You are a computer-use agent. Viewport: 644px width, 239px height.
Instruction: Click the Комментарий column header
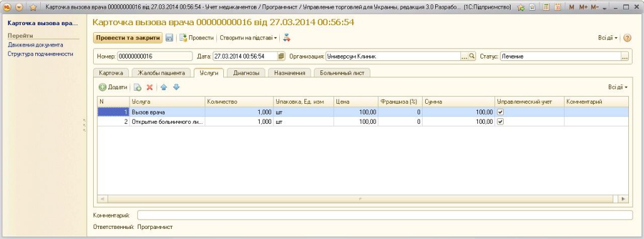tap(596, 101)
